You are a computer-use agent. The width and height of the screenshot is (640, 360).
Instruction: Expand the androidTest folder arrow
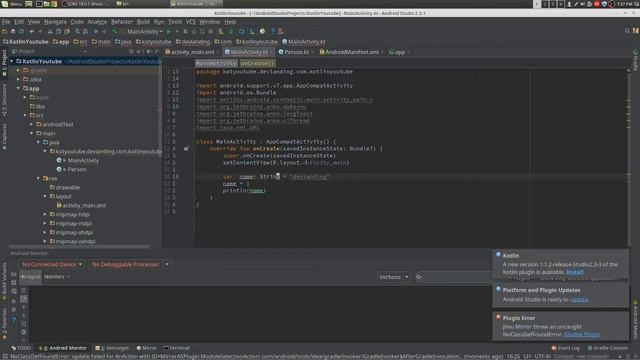(x=32, y=124)
